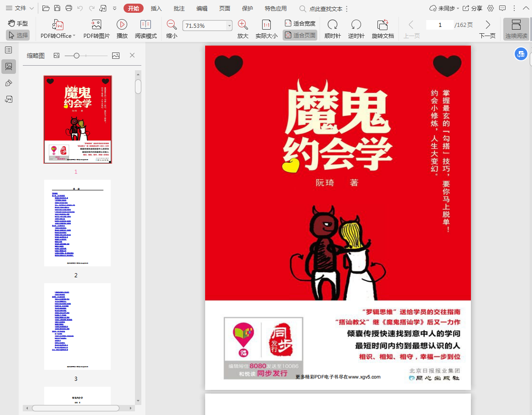
Task: Click thumbnail scrollbar down arrow
Action: (138, 401)
